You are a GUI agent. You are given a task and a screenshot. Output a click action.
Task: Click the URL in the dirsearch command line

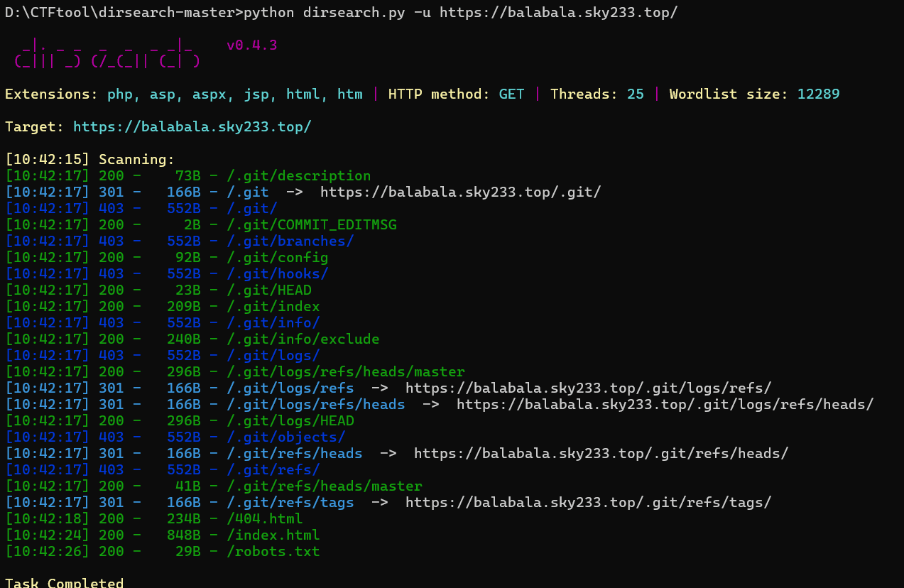(x=558, y=13)
